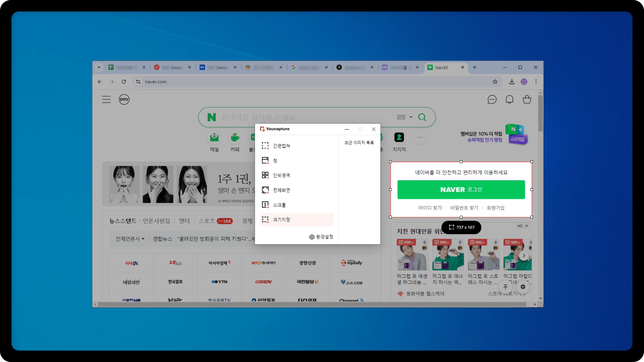Close the ad with the X button
644x362 pixels.
(527, 226)
